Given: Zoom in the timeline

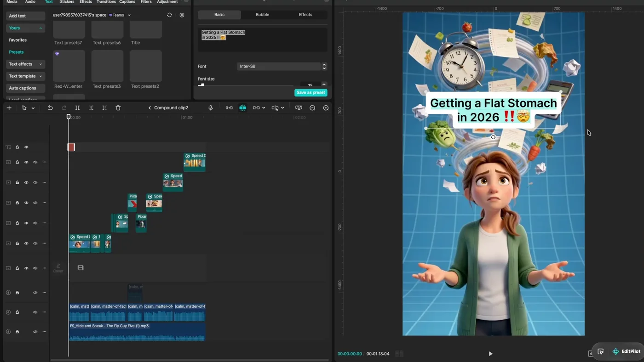Looking at the screenshot, I should pos(326,108).
